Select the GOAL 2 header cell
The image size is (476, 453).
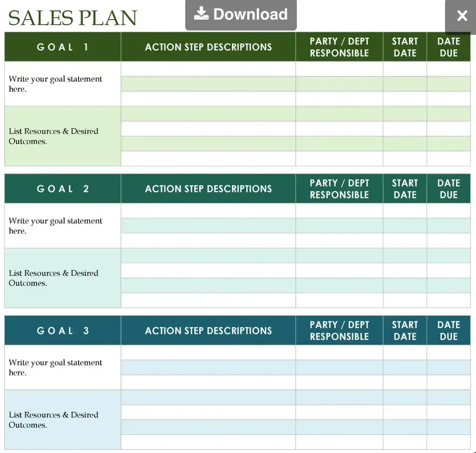63,189
